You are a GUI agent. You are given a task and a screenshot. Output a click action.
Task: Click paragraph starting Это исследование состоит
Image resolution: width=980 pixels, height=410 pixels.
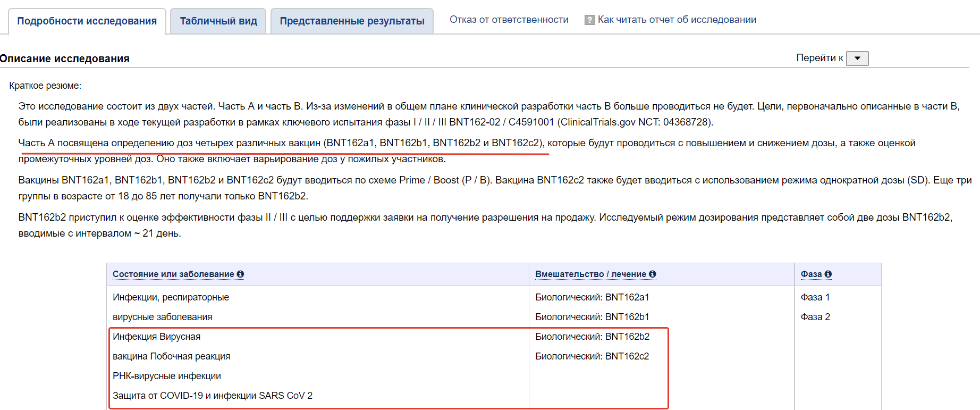(x=489, y=114)
